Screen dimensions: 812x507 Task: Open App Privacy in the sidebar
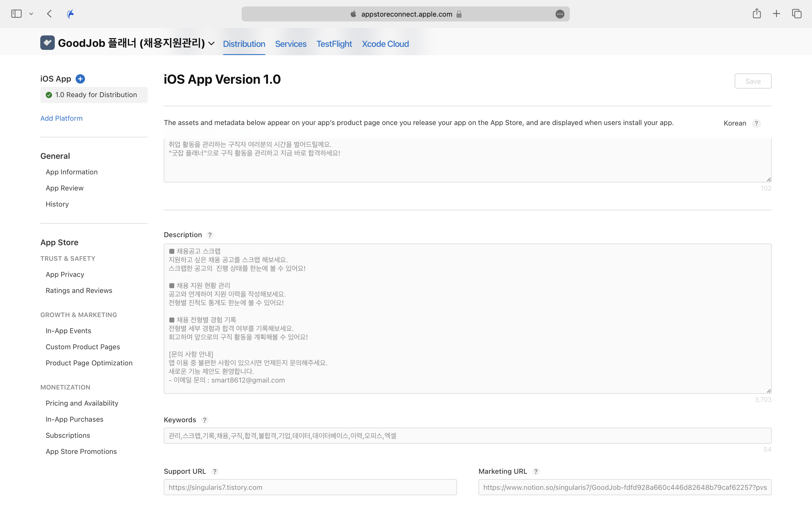click(65, 274)
